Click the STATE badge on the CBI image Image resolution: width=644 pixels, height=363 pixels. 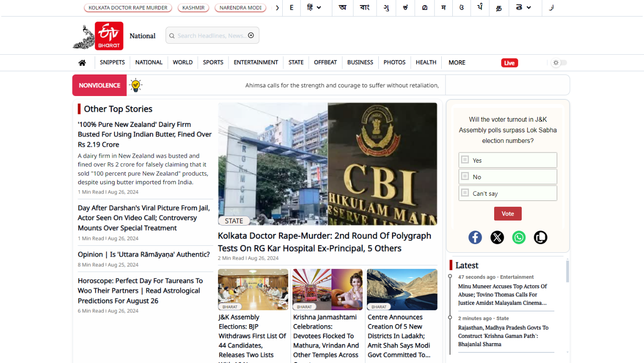[234, 221]
